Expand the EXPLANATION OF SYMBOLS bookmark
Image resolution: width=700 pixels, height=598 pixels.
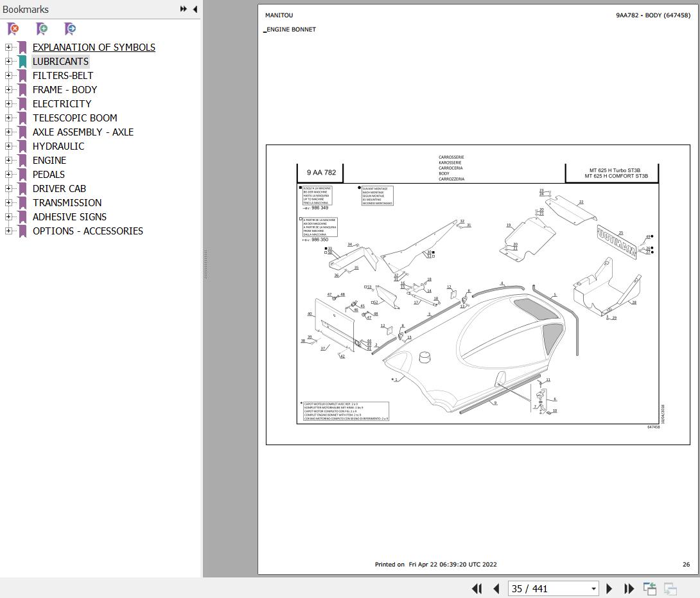click(x=8, y=47)
